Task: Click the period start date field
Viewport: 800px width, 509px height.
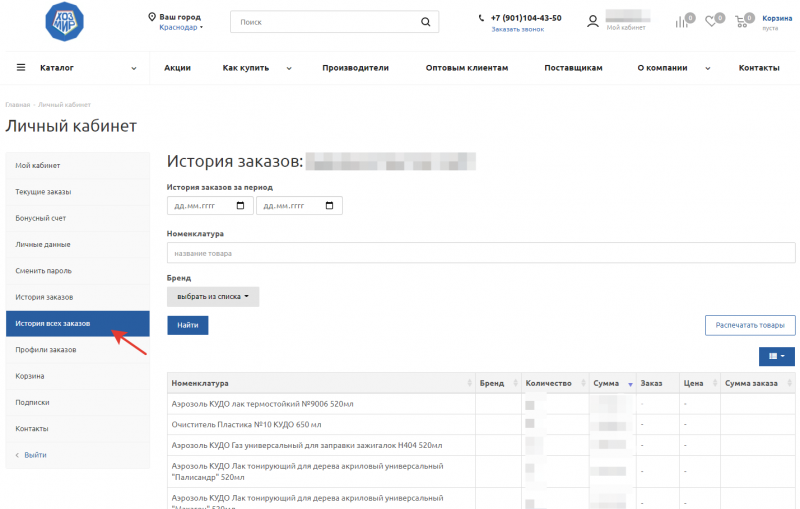Action: 210,206
